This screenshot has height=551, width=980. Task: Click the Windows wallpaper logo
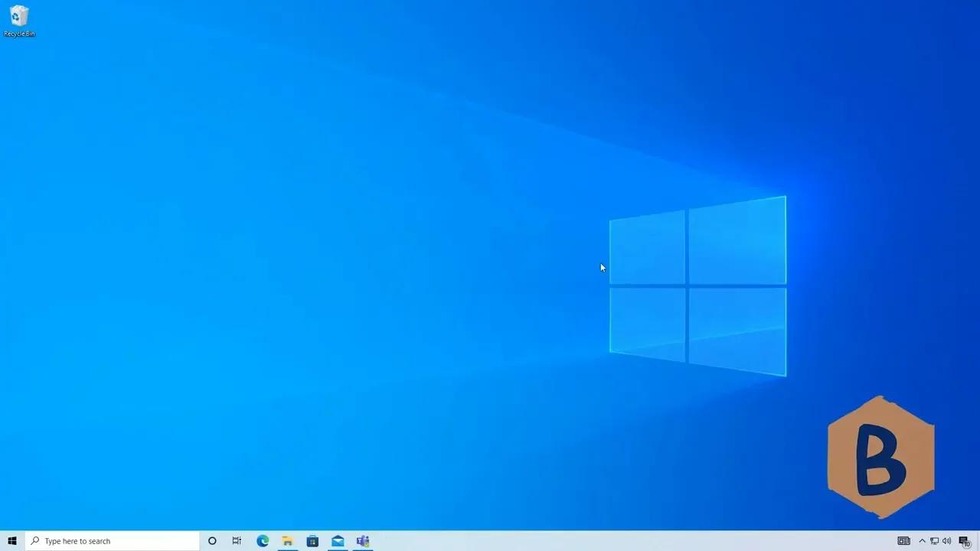point(697,287)
